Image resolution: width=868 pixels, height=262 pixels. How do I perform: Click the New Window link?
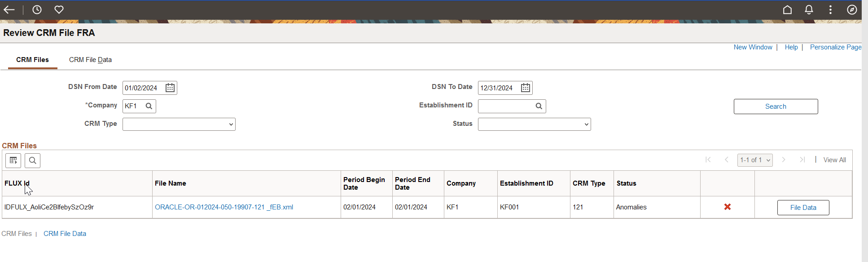click(x=753, y=47)
